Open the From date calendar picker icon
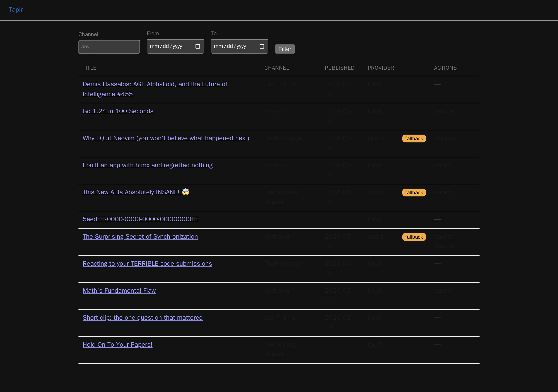 [x=197, y=46]
